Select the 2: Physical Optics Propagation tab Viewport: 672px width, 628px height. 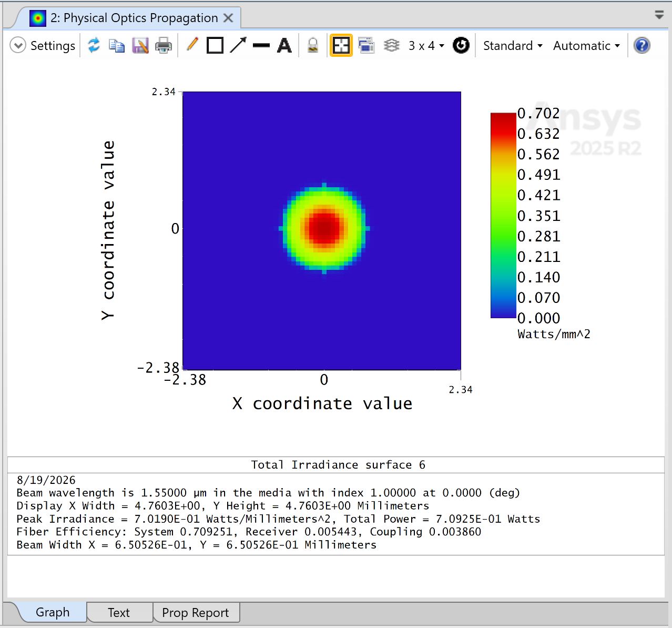134,18
